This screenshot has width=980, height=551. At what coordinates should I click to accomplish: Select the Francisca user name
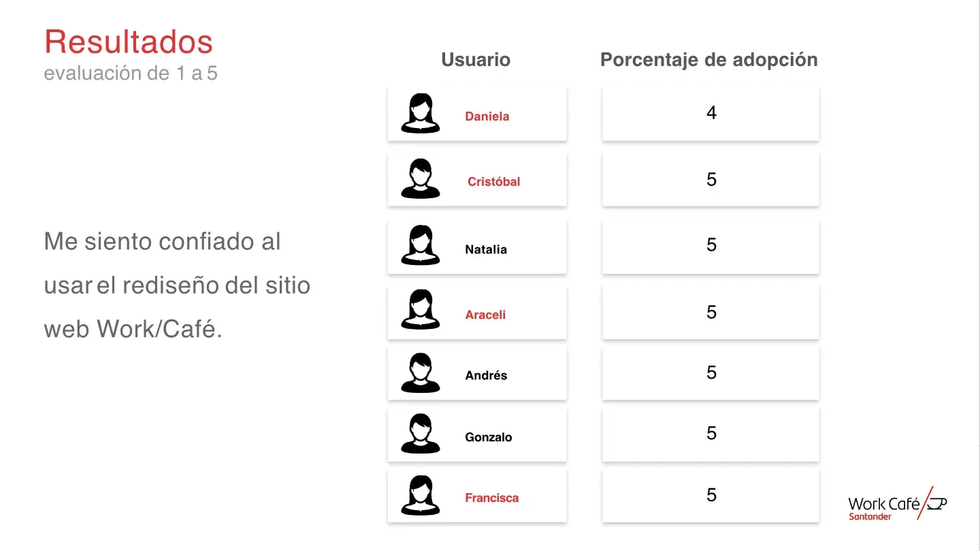coord(491,498)
